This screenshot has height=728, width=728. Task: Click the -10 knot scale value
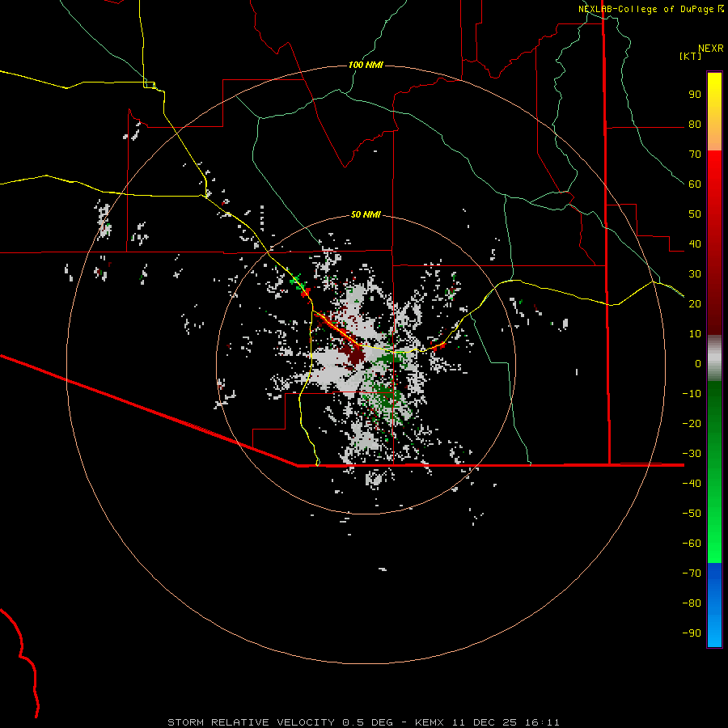click(x=692, y=394)
